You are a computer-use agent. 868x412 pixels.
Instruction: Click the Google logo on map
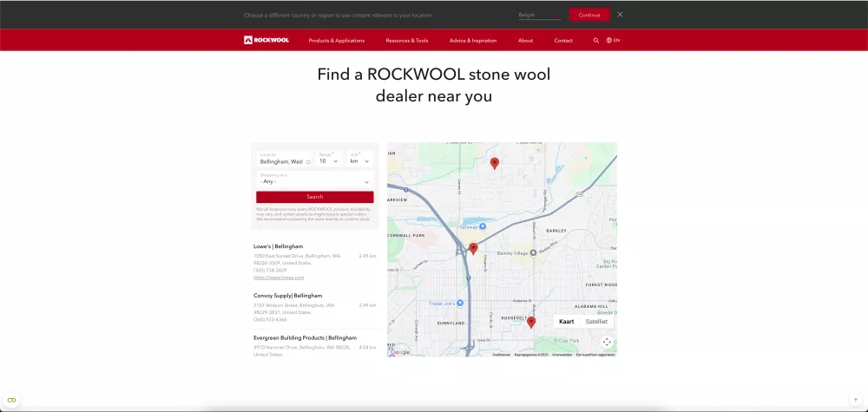(399, 352)
